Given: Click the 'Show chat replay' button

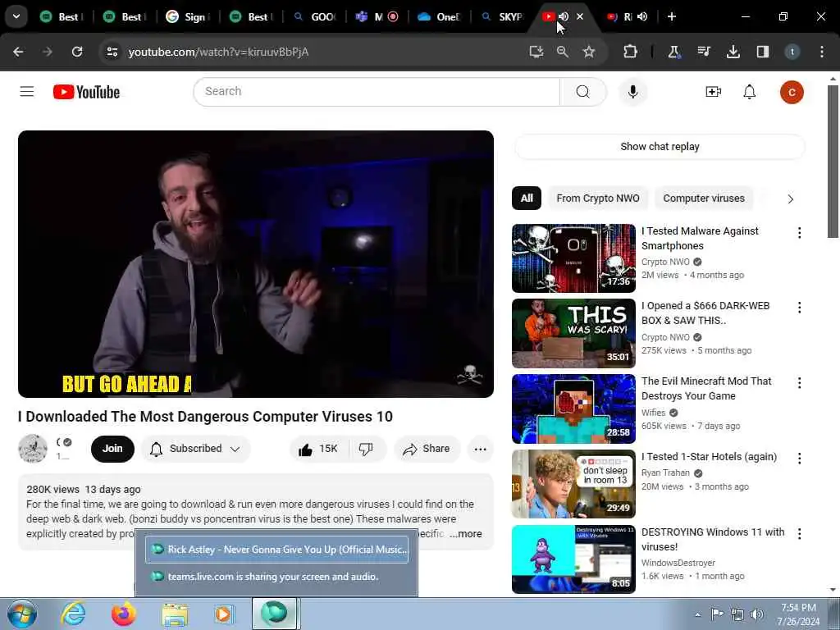Looking at the screenshot, I should [660, 146].
